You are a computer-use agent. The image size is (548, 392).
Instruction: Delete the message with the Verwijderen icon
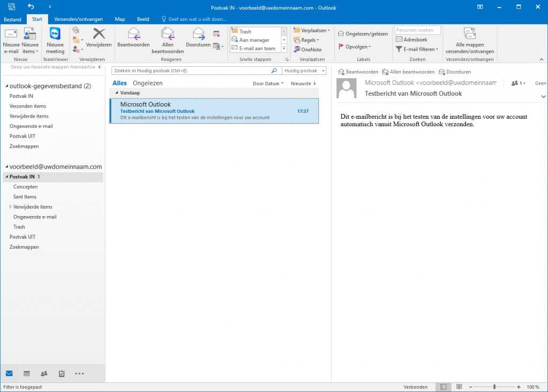tap(98, 38)
